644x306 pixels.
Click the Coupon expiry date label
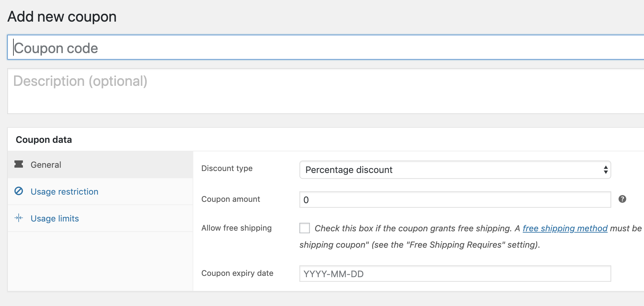click(237, 273)
